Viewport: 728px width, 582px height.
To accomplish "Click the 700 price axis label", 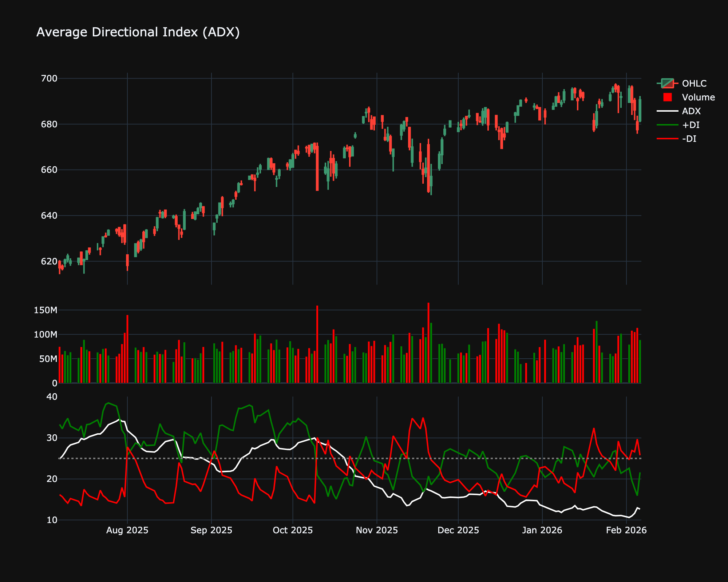I will pyautogui.click(x=50, y=79).
